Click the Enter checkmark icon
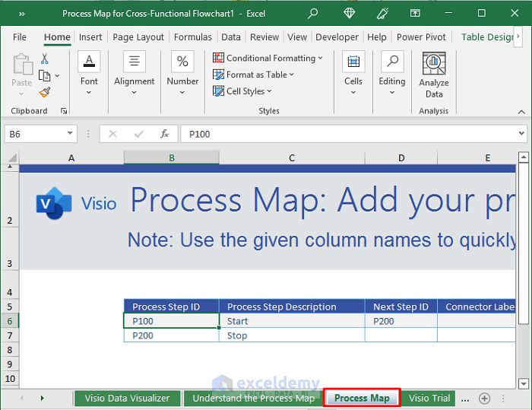 tap(138, 134)
